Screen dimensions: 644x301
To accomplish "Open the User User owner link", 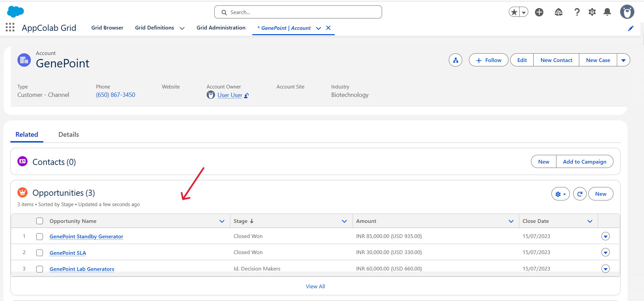I will point(230,95).
